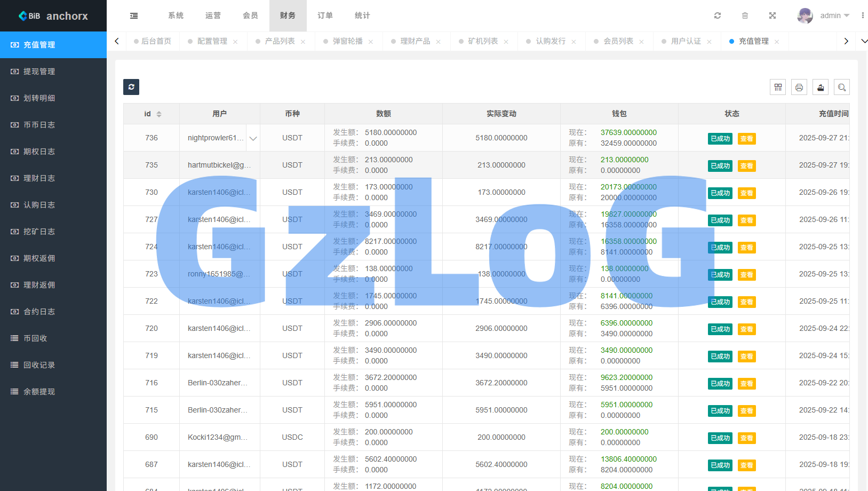Open the column filter grid icon
Screen dimensions: 868x491
[778, 87]
